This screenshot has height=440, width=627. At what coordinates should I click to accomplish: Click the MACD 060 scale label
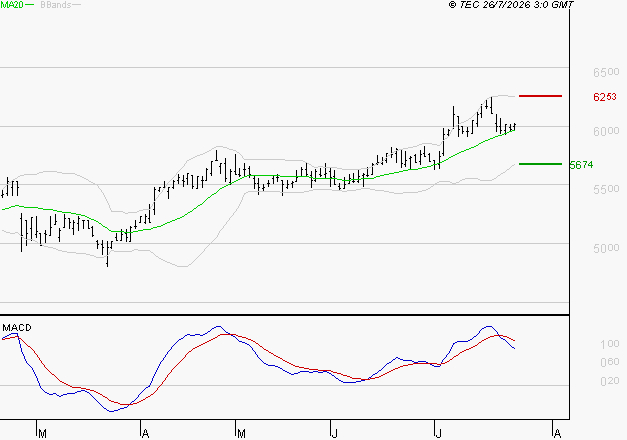click(x=610, y=362)
